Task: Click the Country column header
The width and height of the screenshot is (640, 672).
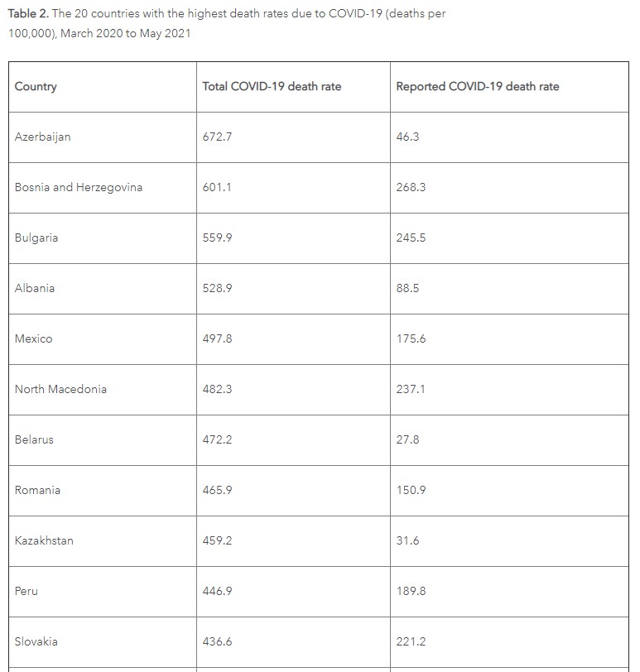Action: click(36, 86)
